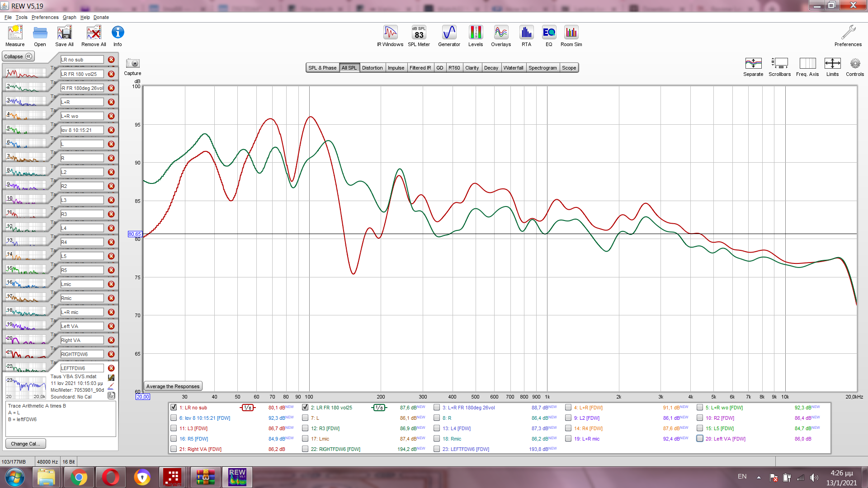Click the Right VA measurement name field
Screen dimensions: 868x488
pyautogui.click(x=82, y=340)
